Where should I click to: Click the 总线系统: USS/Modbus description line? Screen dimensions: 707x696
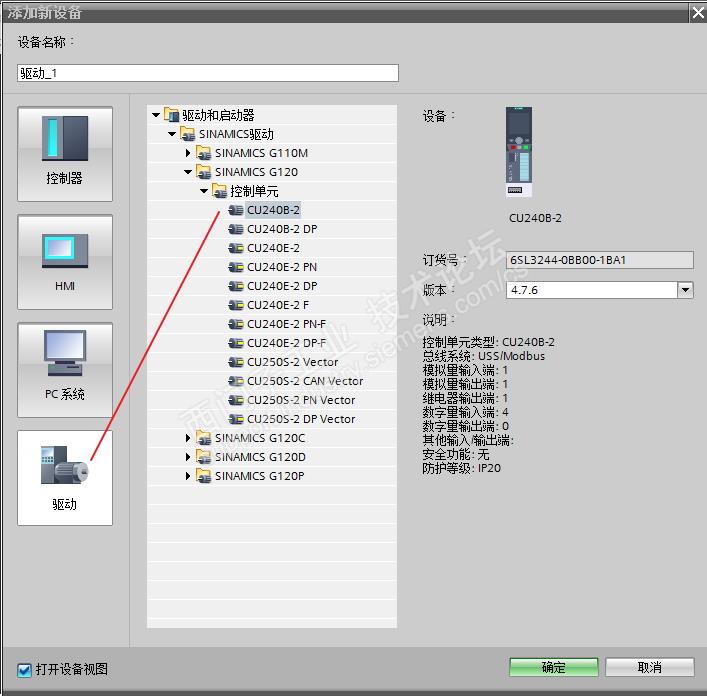click(x=484, y=356)
